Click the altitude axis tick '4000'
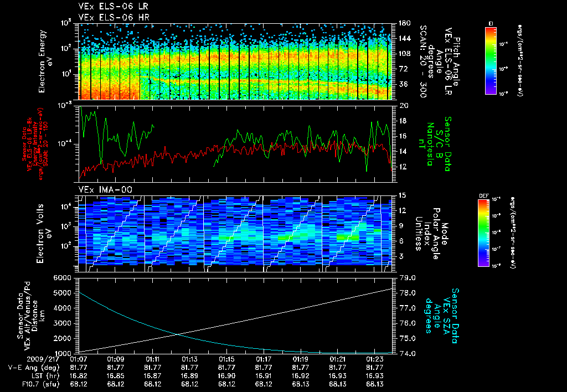 pos(62,308)
